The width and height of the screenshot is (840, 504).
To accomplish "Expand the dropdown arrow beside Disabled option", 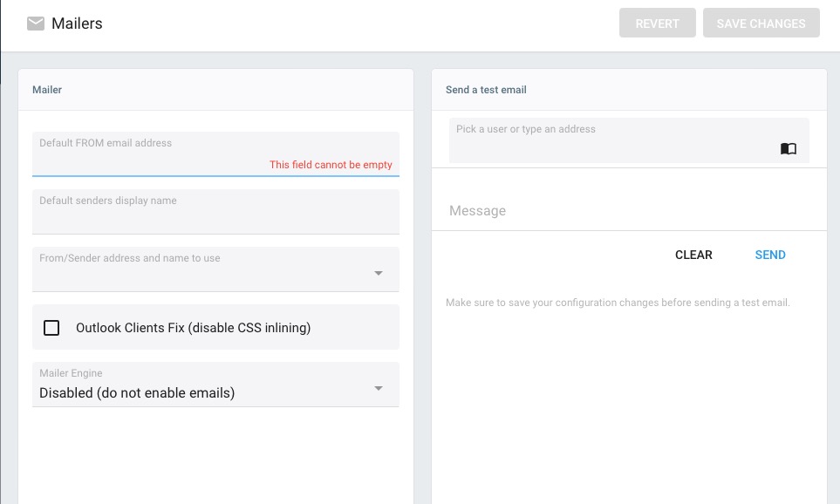I will click(x=379, y=387).
